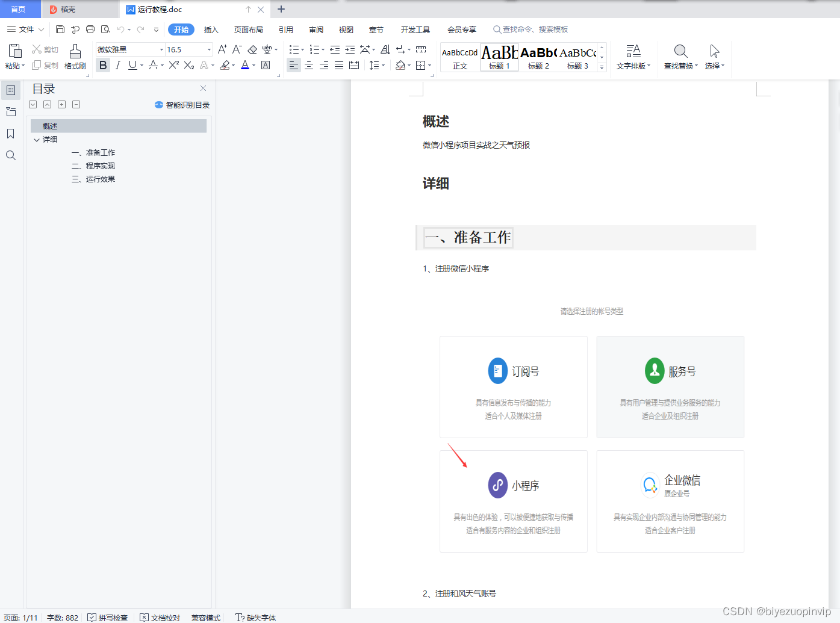The height and width of the screenshot is (623, 840).
Task: Click 开发工具 (Developer Tools) tab
Action: pyautogui.click(x=415, y=29)
